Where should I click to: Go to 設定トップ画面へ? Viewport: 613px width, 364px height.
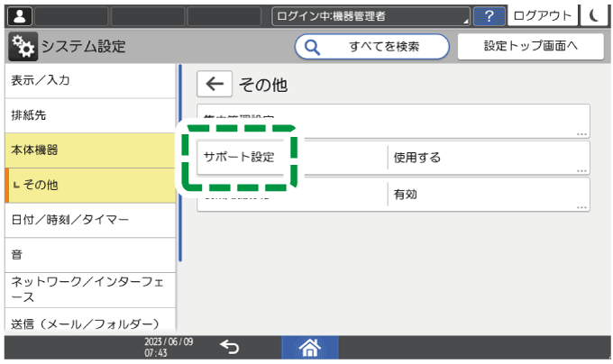click(530, 46)
